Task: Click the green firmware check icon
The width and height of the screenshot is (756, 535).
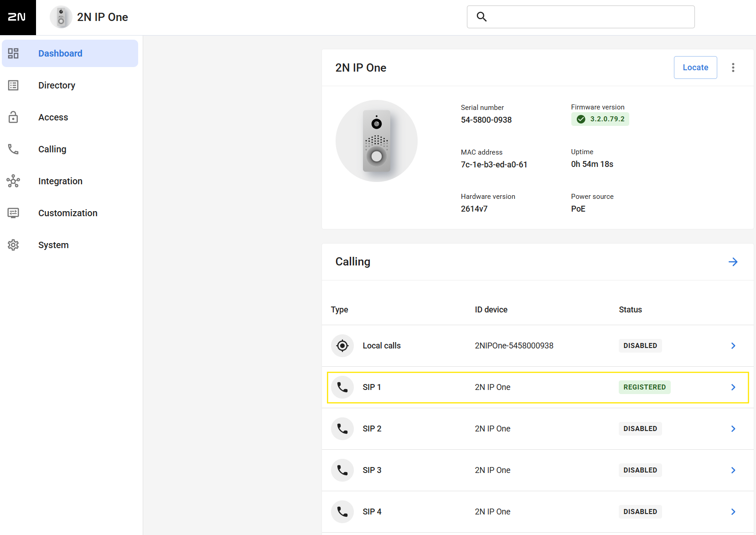Action: [581, 119]
